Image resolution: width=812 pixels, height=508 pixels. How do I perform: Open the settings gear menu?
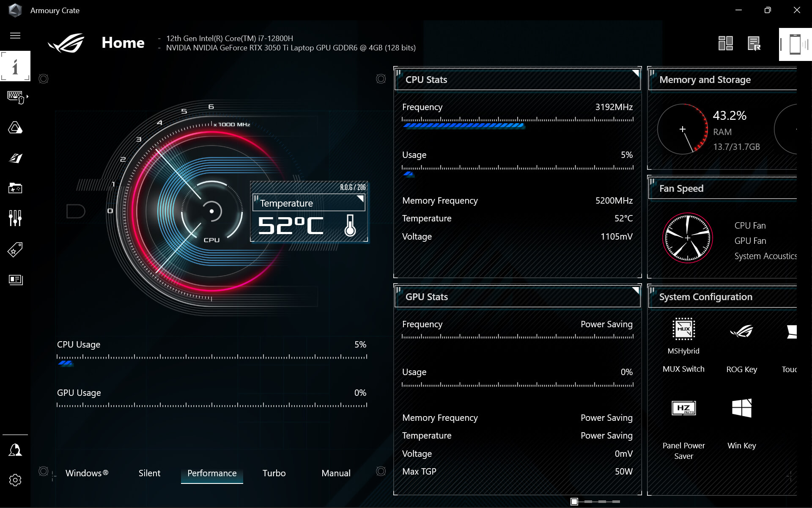pos(15,480)
